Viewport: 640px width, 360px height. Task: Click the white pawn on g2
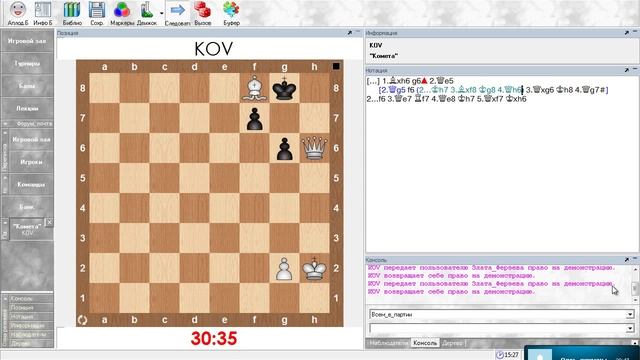tap(284, 268)
